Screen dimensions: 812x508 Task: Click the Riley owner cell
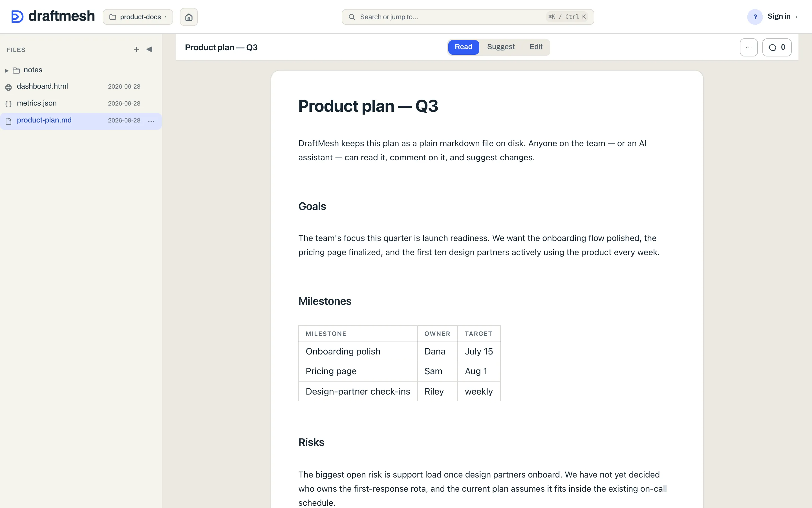point(437,391)
